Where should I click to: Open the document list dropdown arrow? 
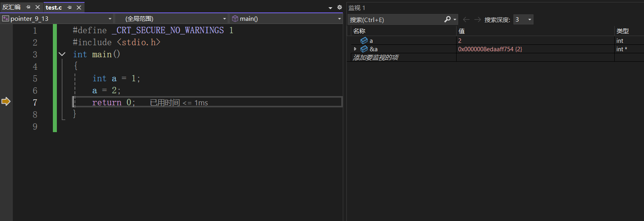[330, 8]
